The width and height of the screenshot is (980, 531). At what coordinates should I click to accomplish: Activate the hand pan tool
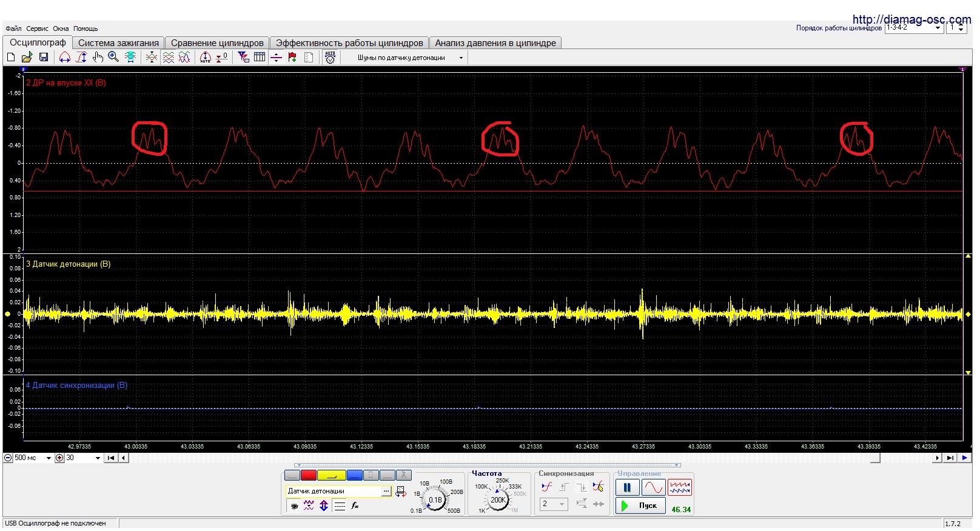point(98,57)
